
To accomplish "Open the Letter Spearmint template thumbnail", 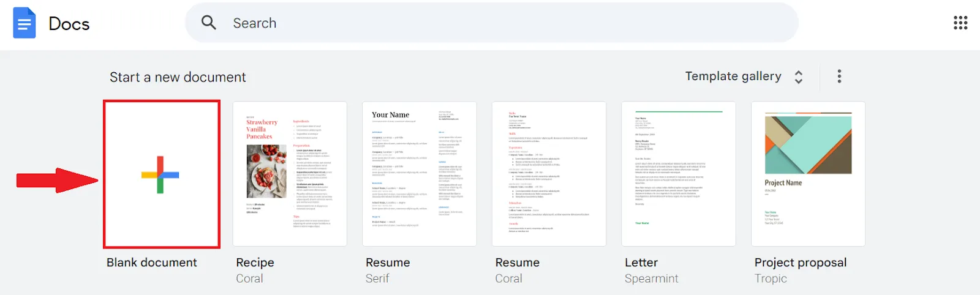I will [x=679, y=174].
